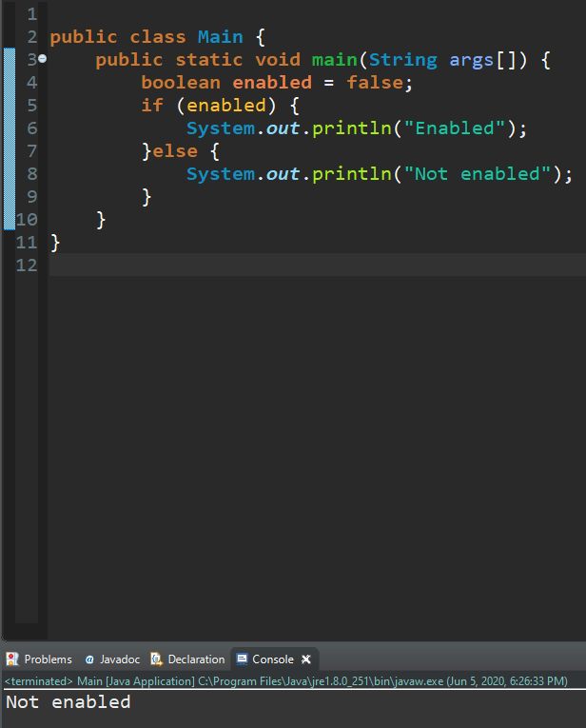Click line number 1 in the gutter
Viewport: 586px width, 728px height.
(31, 14)
